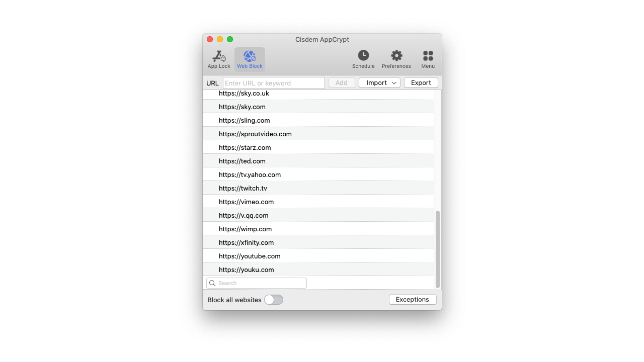Select the https://wimp.com row
The width and height of the screenshot is (644, 362).
pyautogui.click(x=318, y=229)
